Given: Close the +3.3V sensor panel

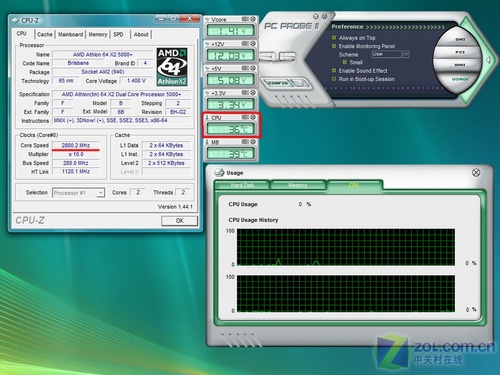Looking at the screenshot, I should pos(253,92).
